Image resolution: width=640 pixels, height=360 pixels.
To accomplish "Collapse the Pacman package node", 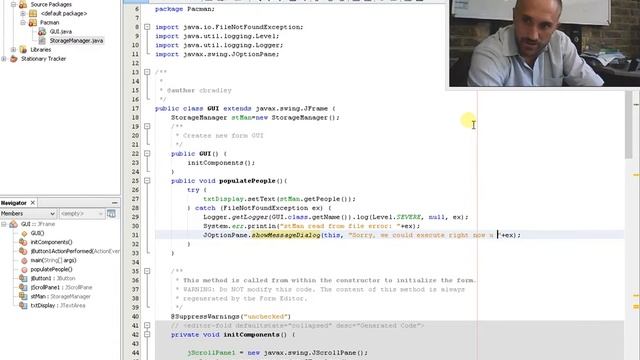I will point(23,22).
